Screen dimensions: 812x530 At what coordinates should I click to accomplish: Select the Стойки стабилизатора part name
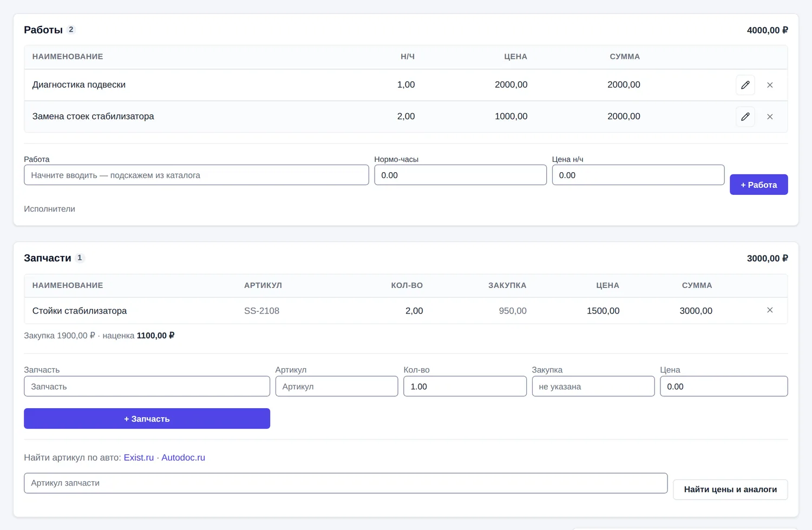pos(80,311)
